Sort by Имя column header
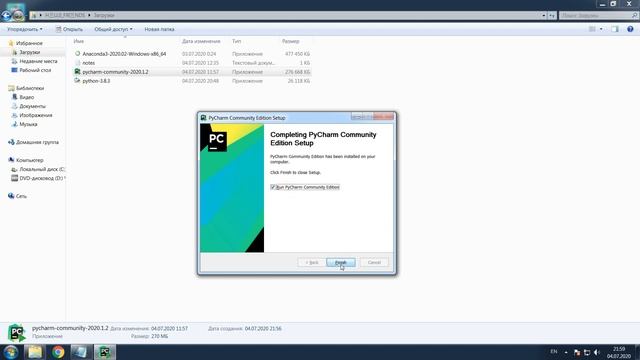Screen dimensions: 640x360 79,41
